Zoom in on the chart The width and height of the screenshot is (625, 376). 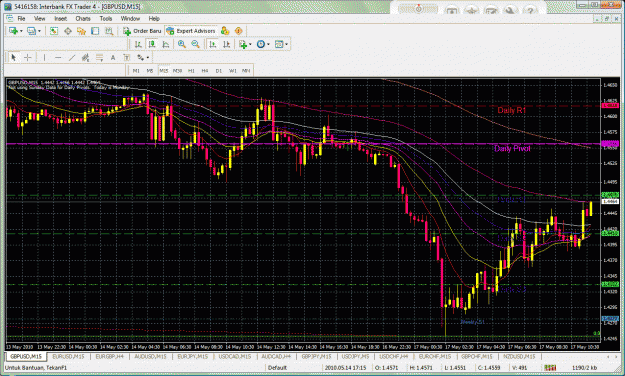(182, 44)
